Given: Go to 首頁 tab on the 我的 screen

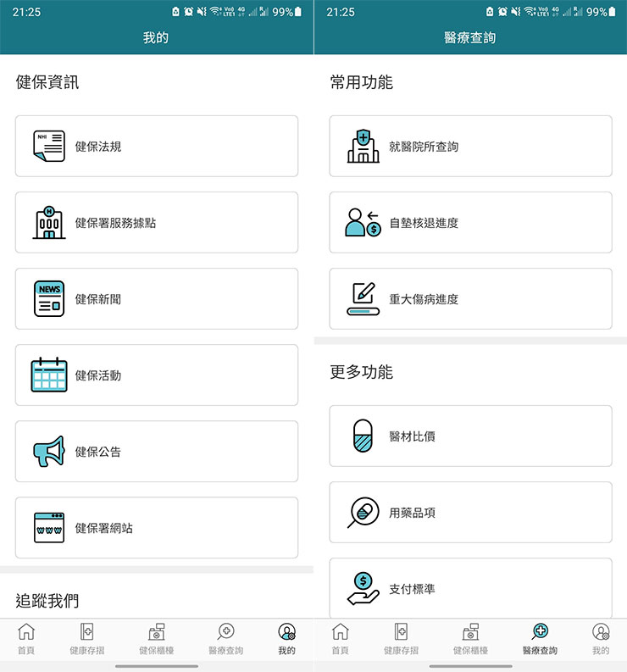Looking at the screenshot, I should (26, 639).
